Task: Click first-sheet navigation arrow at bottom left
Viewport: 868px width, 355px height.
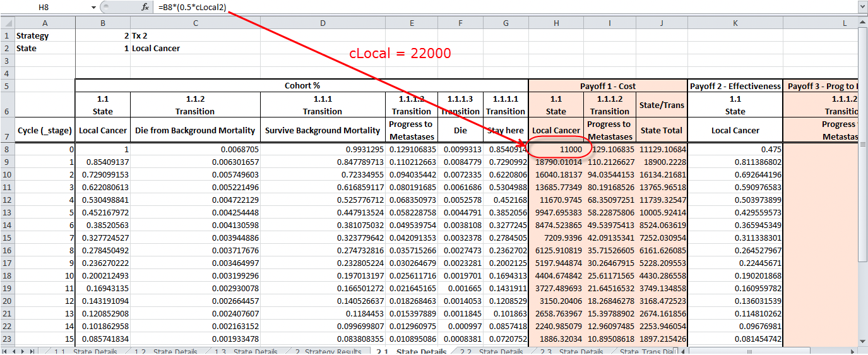Action: 6,351
